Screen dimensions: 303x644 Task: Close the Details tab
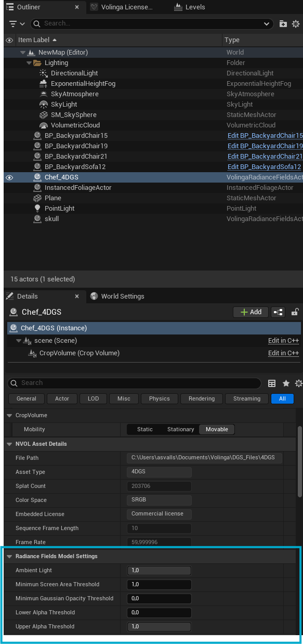point(77,297)
